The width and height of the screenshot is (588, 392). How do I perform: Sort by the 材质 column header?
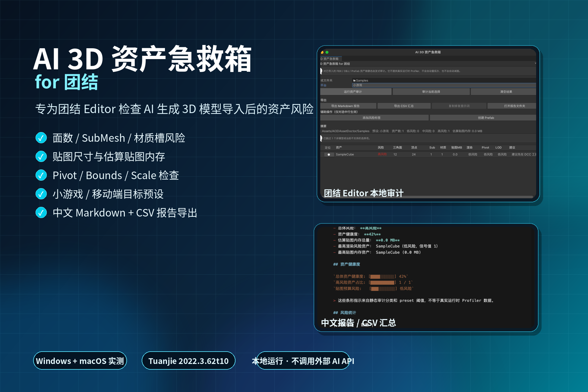click(x=443, y=147)
